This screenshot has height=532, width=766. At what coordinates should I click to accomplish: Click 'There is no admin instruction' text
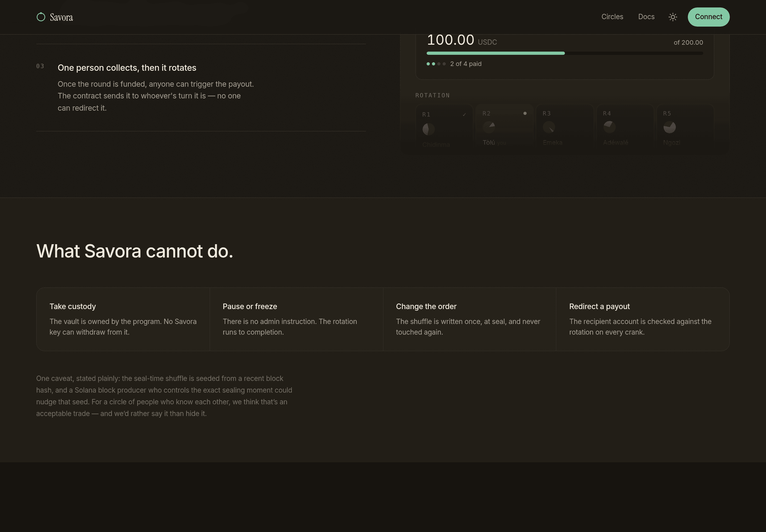click(x=290, y=327)
